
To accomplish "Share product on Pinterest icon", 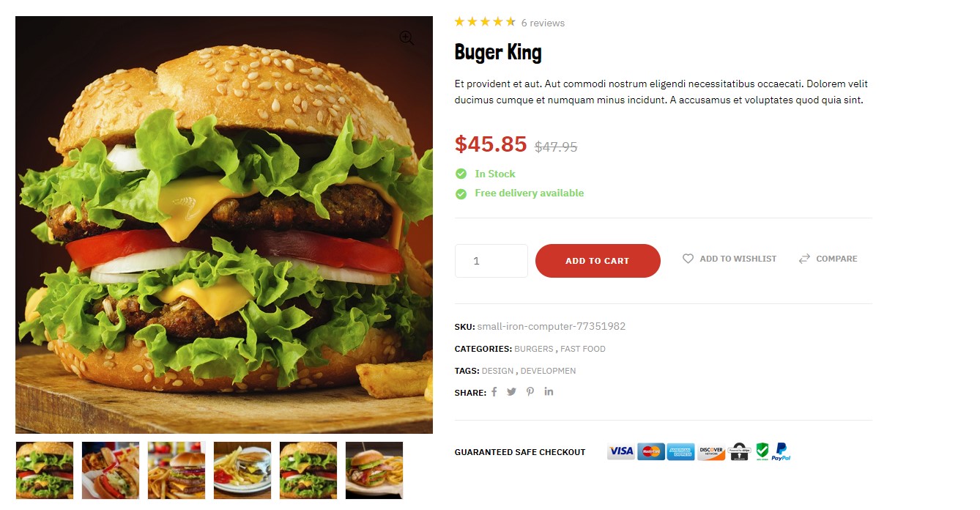I will (530, 392).
